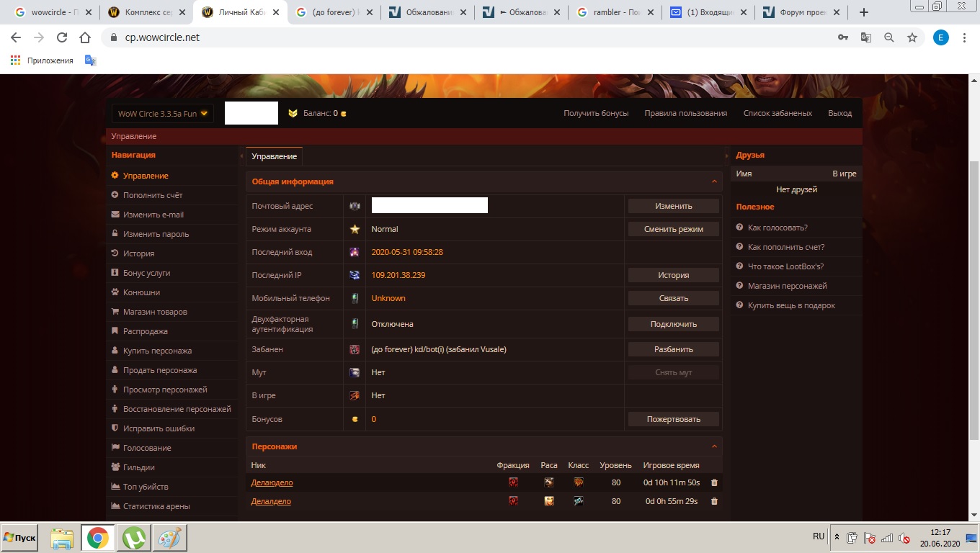Click Подключить for two-factor authentication
Viewport: 980px width, 553px height.
[673, 324]
